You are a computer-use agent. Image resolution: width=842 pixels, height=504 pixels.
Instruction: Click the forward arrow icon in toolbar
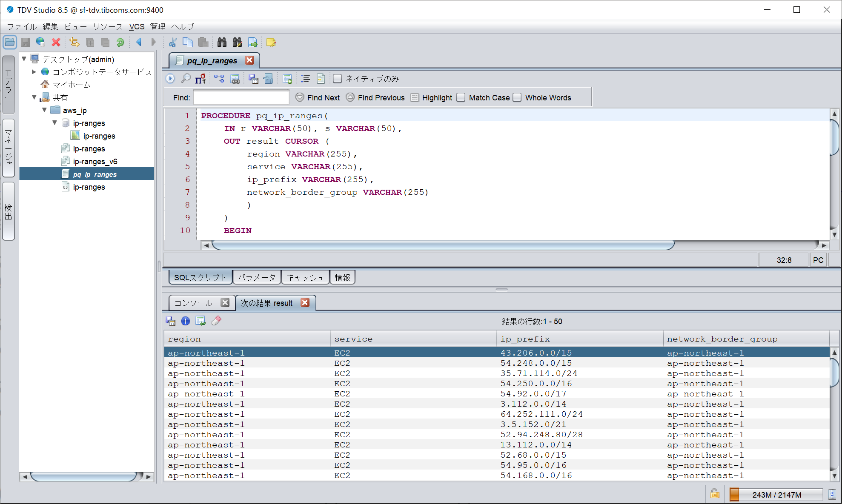coord(154,42)
